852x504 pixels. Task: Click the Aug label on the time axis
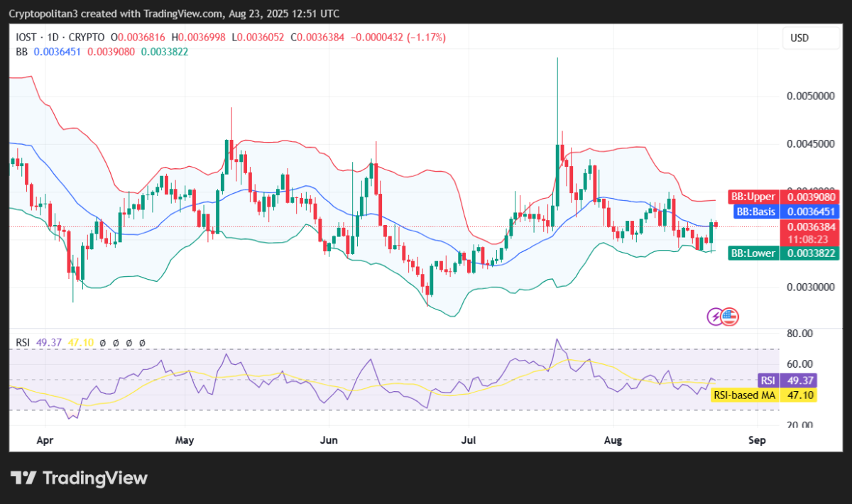(613, 440)
